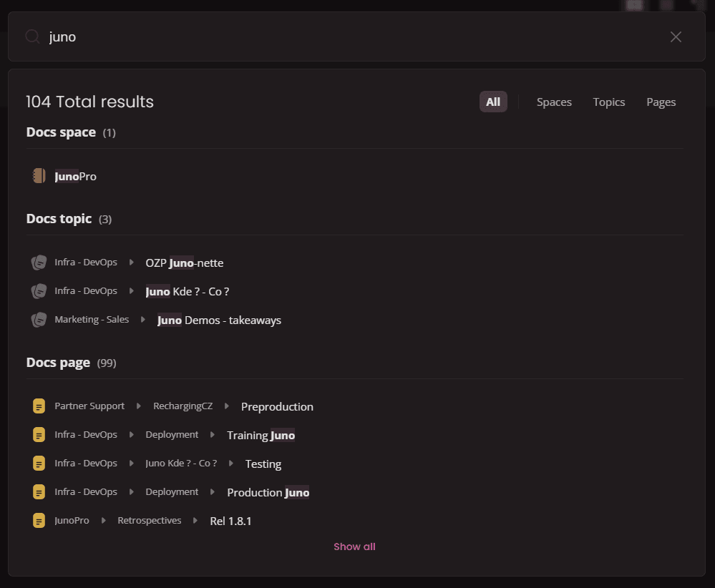Viewport: 715px width, 588px height.
Task: Click the page icon of the Rel 1.8.1 row
Action: pos(39,520)
